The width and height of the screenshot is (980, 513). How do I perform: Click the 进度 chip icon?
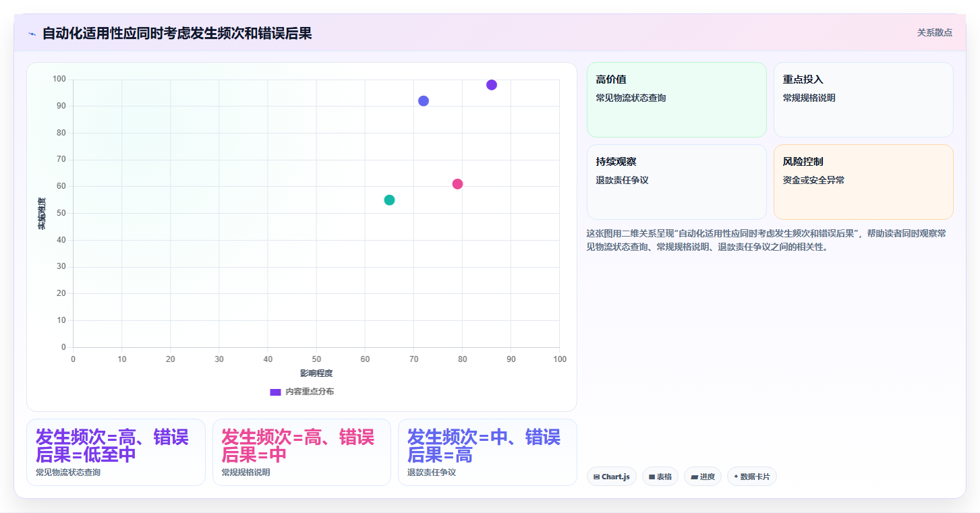coord(694,477)
